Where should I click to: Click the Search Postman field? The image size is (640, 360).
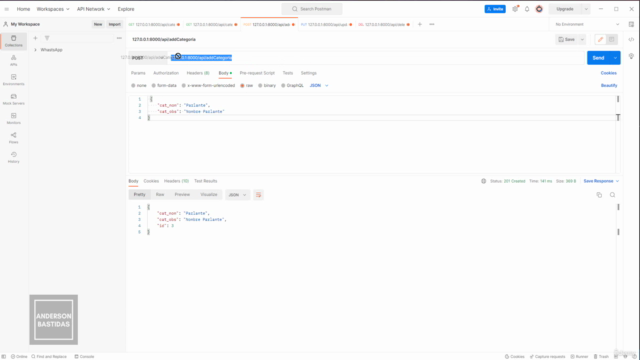pos(312,9)
